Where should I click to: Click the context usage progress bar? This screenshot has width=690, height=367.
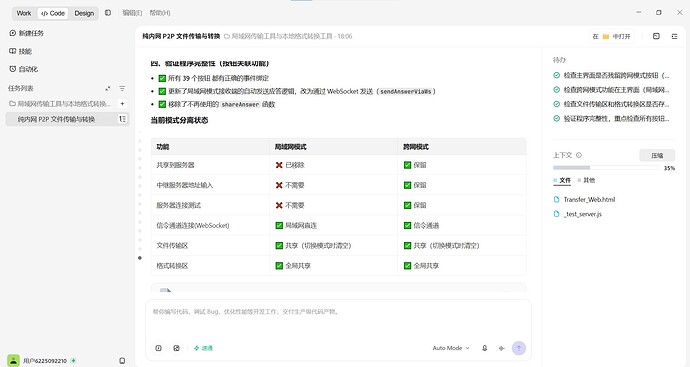coord(606,168)
